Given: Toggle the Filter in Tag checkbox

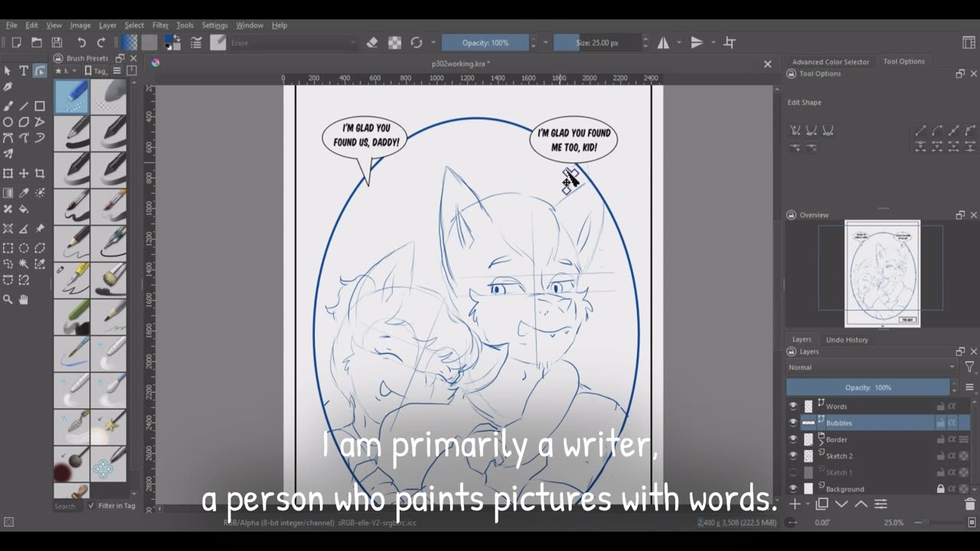Looking at the screenshot, I should click(x=92, y=506).
